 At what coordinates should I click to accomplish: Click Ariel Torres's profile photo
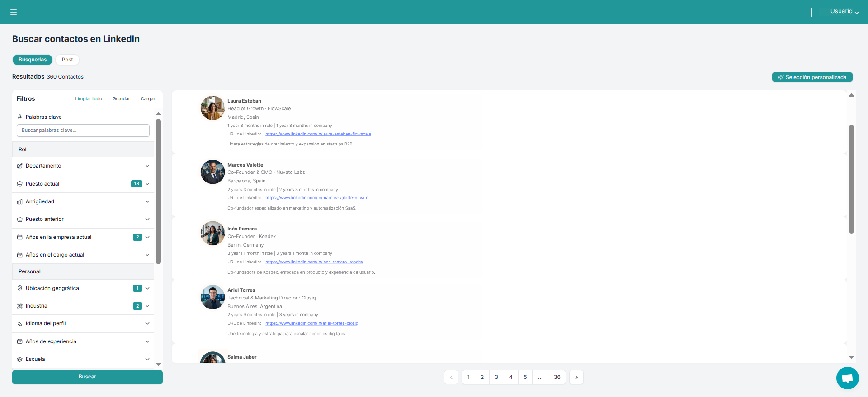coord(212,297)
